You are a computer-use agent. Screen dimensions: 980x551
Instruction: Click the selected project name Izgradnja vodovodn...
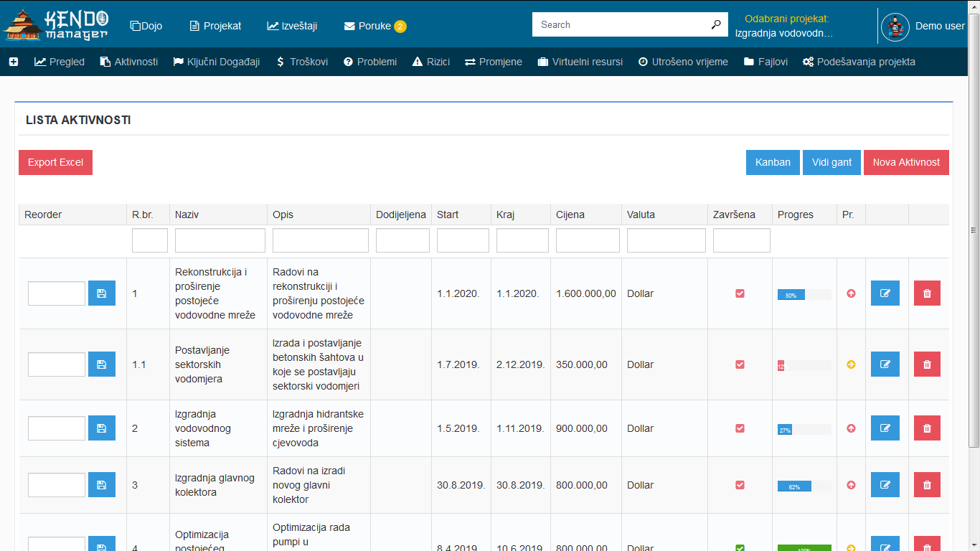click(783, 33)
